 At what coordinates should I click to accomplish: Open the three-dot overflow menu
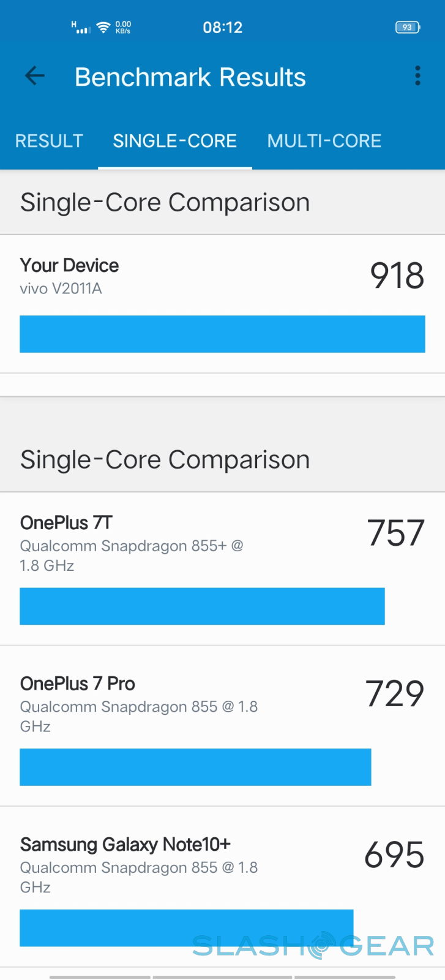point(417,76)
